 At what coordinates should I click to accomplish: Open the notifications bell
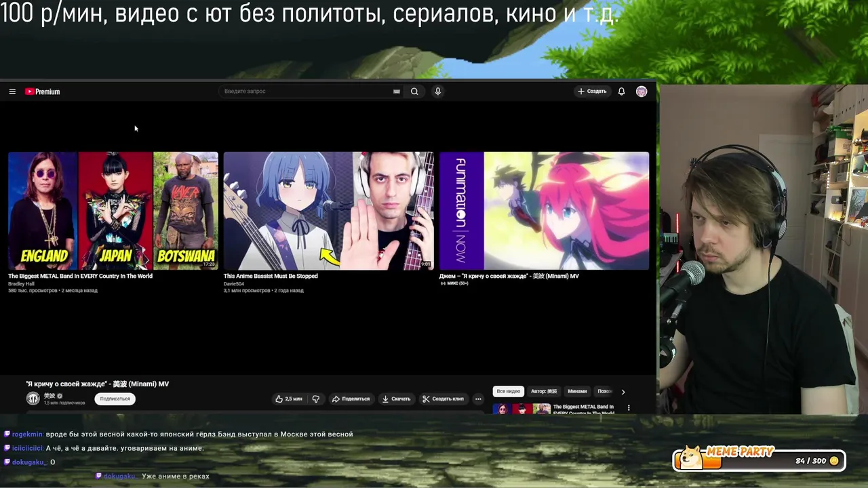click(621, 91)
